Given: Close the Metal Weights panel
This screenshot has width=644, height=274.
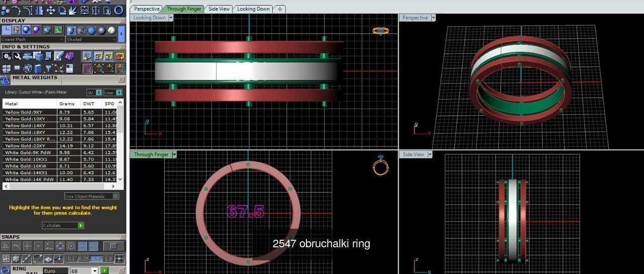Looking at the screenshot, I should point(121,80).
